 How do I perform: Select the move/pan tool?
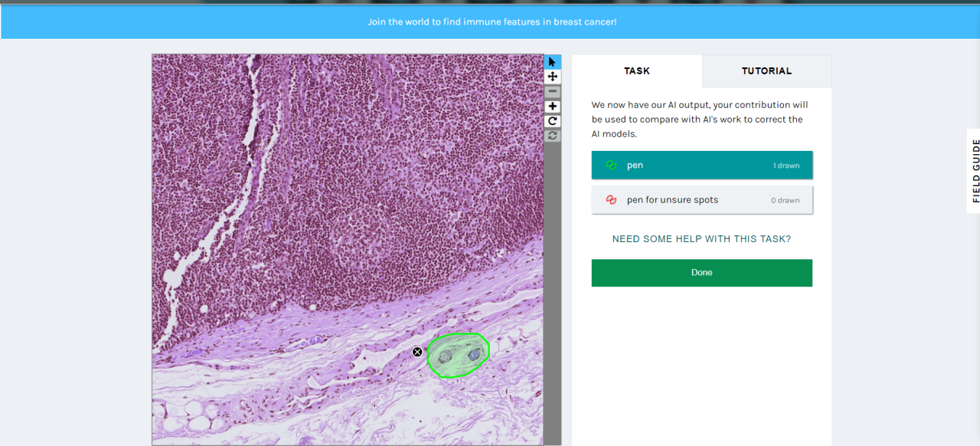pyautogui.click(x=552, y=77)
